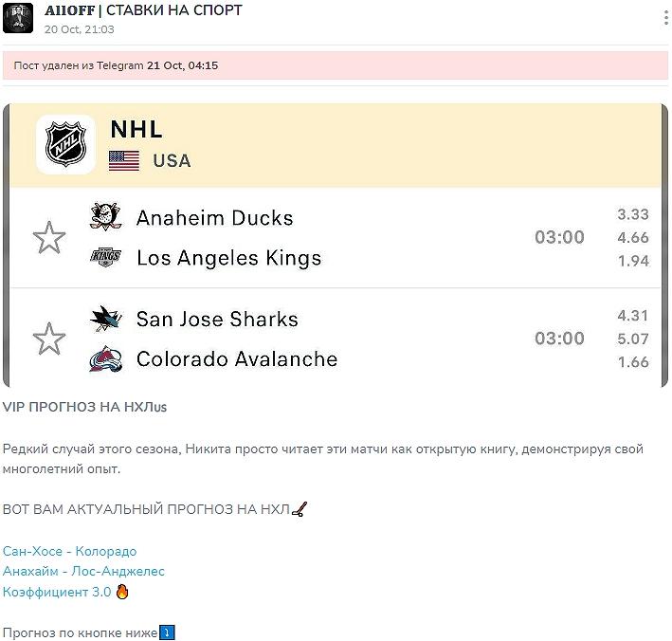672x641 pixels.
Task: Select the 4.31 odds for San Jose Sharks
Action: click(x=632, y=316)
